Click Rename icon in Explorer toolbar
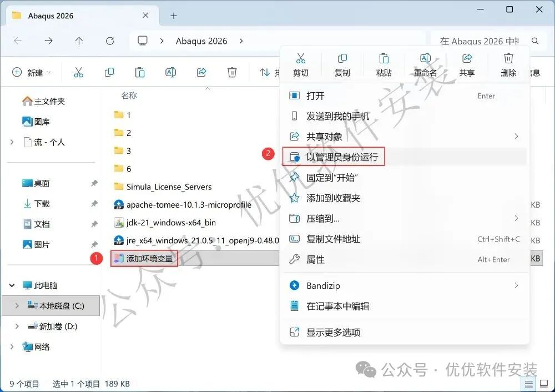This screenshot has height=392, width=555. click(x=170, y=73)
